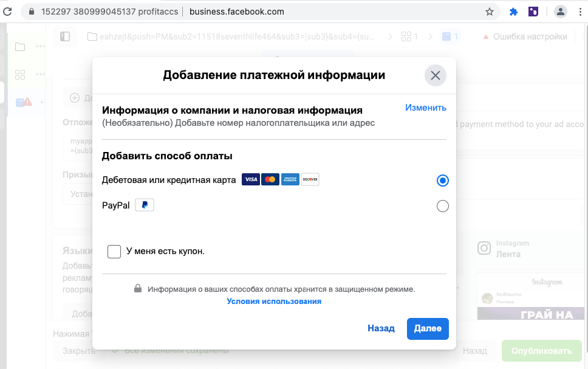Click the grid ad sets icon in sidebar
Screen dimensions: 588x369
[x=20, y=75]
